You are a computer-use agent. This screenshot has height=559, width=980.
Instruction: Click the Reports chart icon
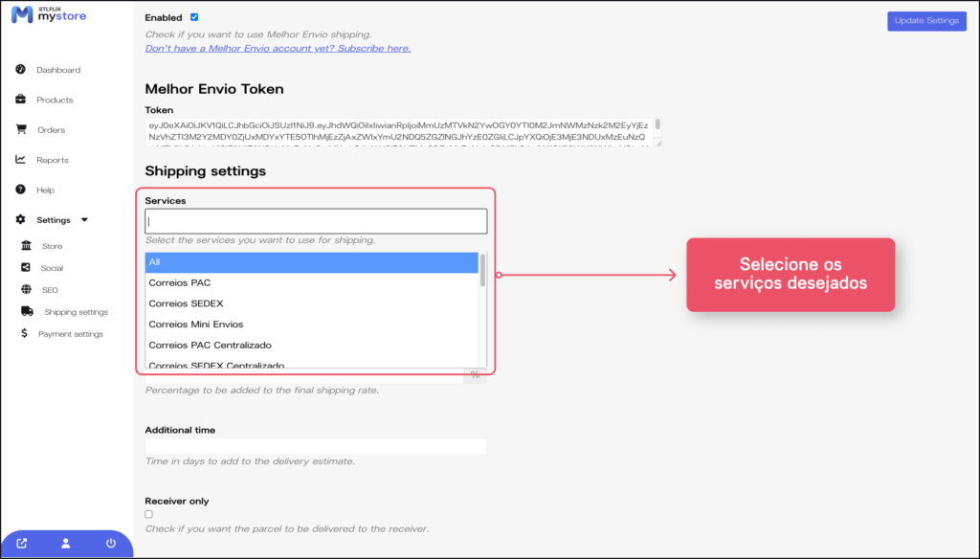click(21, 160)
